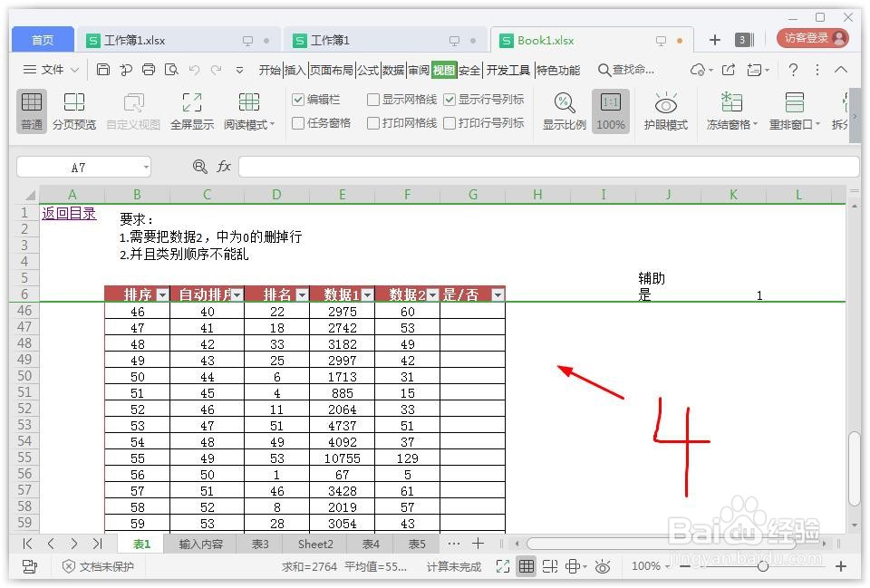Open the filter dropdown on 数据2 column
870x588 pixels.
[x=433, y=294]
